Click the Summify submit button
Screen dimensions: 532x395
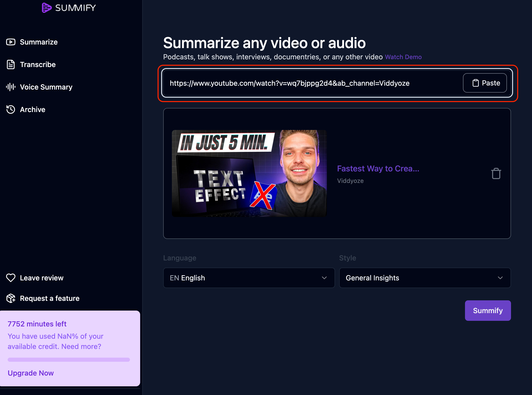(x=488, y=311)
